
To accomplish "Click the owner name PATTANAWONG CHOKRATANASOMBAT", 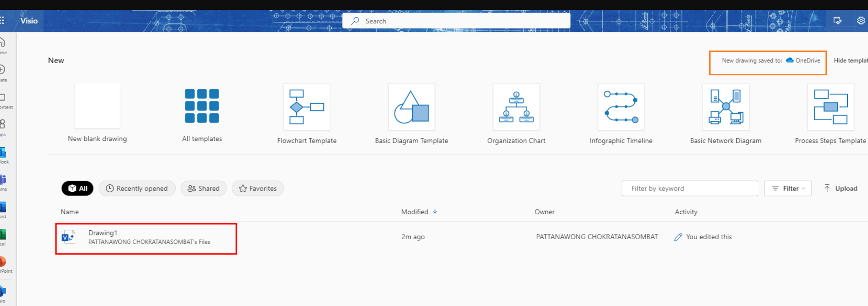I will click(x=597, y=237).
